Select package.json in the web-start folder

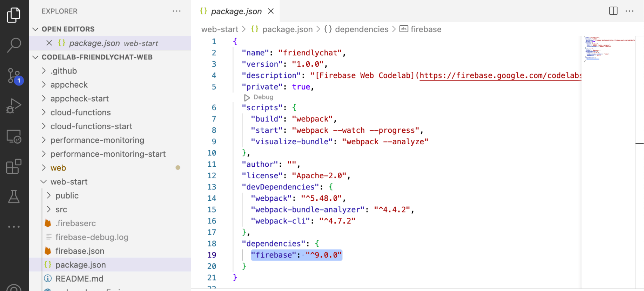click(110, 265)
